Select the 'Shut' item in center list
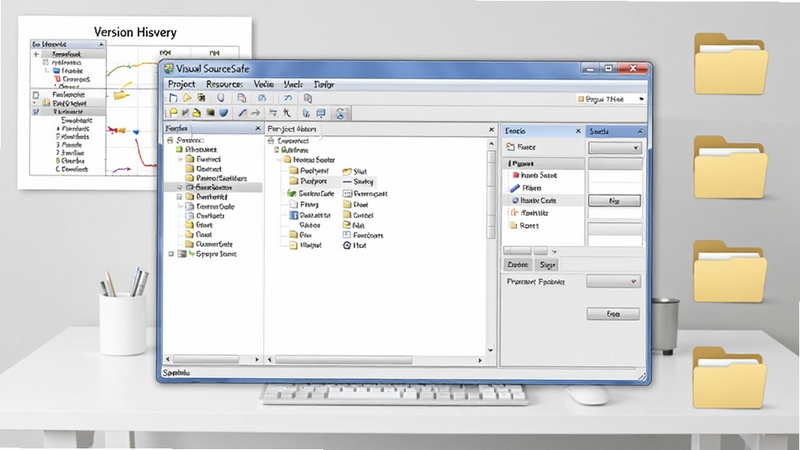The width and height of the screenshot is (800, 450). click(x=355, y=171)
